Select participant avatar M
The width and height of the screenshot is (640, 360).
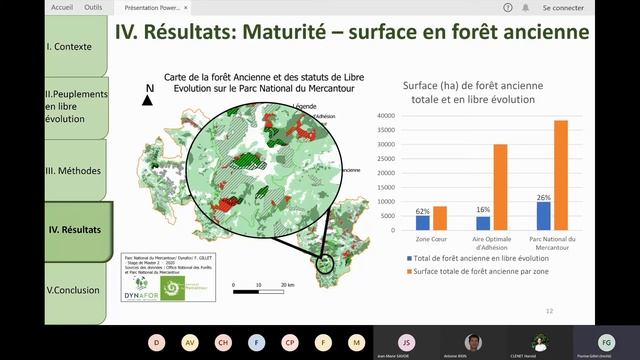pyautogui.click(x=357, y=343)
